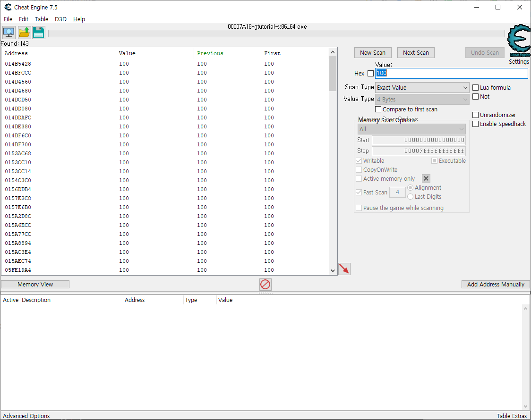Toggle Active memory only

(359, 178)
